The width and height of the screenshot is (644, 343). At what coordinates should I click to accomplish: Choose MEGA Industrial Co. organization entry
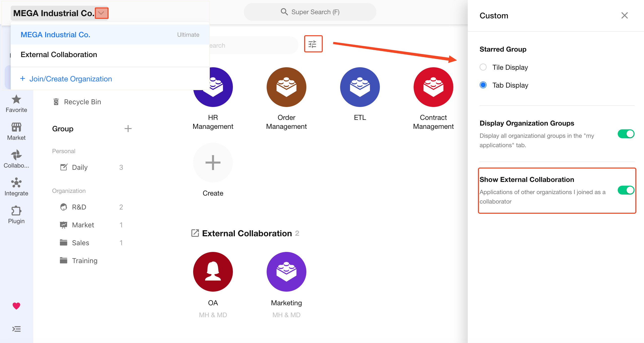pos(56,35)
